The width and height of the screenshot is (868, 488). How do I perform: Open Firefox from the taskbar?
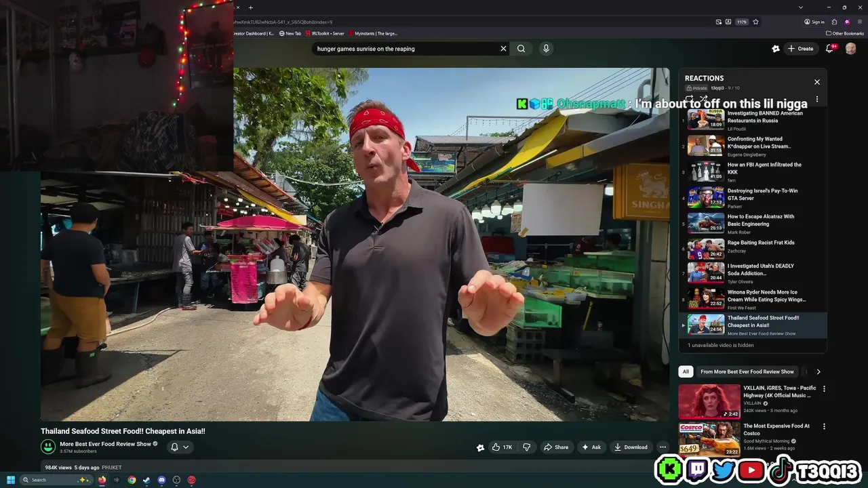[102, 480]
